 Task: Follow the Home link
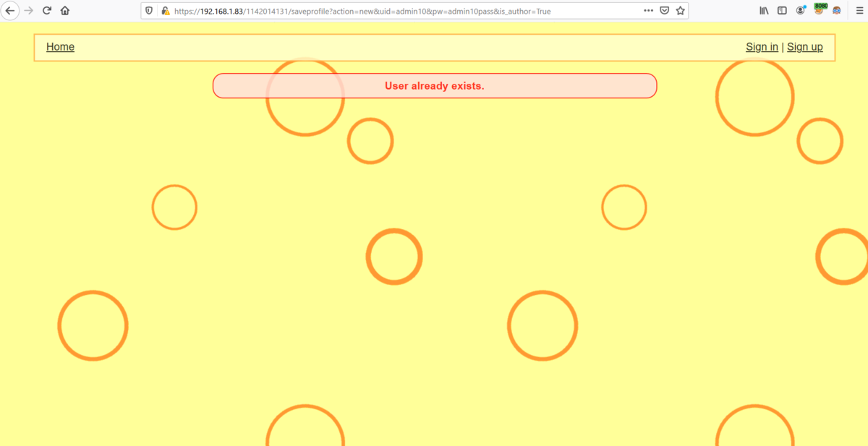tap(60, 47)
